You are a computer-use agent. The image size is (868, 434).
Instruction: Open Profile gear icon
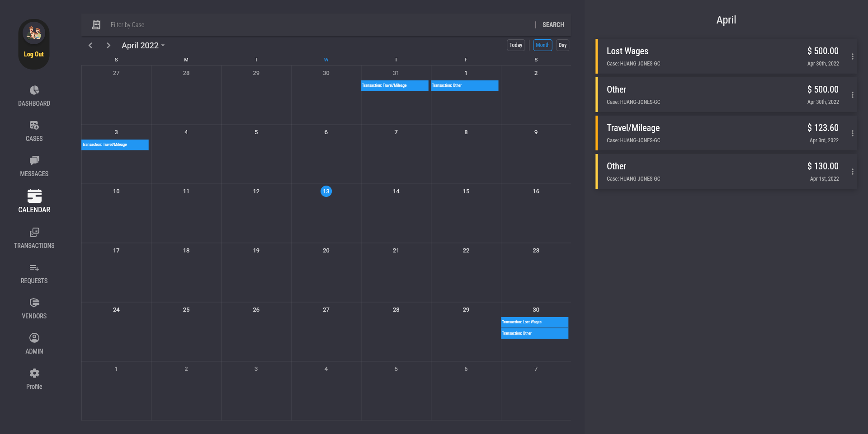tap(34, 373)
